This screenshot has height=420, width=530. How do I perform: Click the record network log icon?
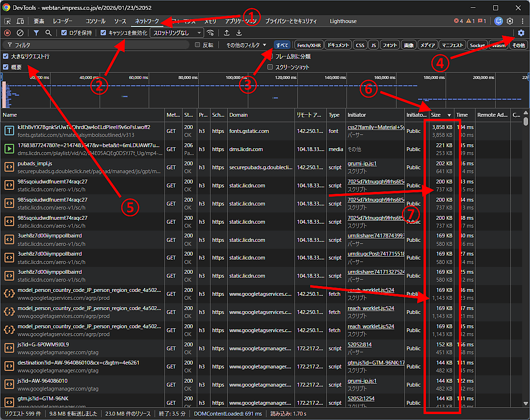[x=7, y=33]
